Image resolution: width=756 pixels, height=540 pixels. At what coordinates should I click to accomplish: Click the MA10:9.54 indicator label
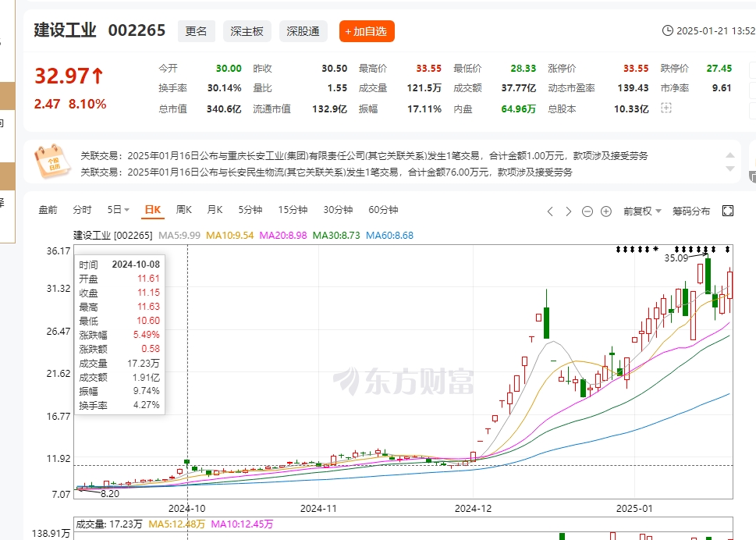point(230,236)
